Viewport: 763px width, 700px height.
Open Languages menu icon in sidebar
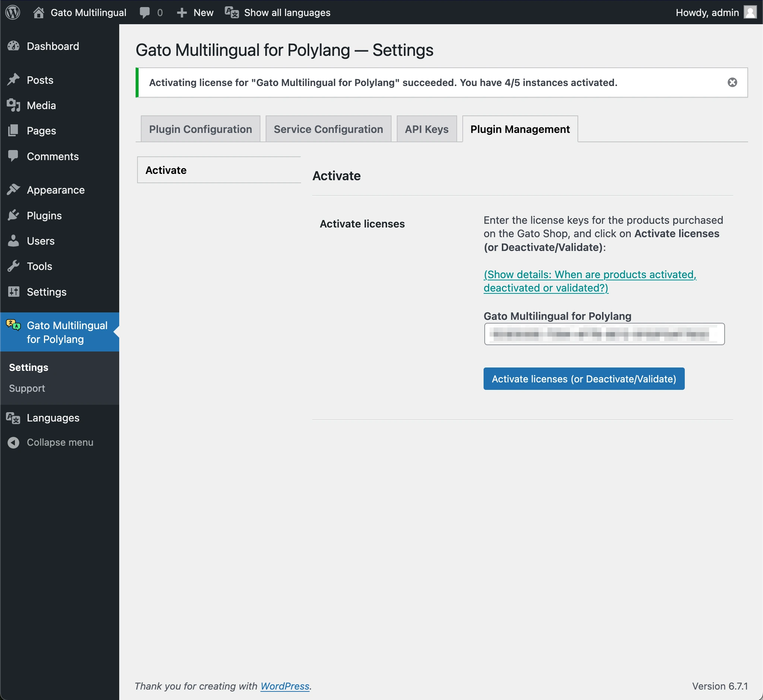[14, 418]
